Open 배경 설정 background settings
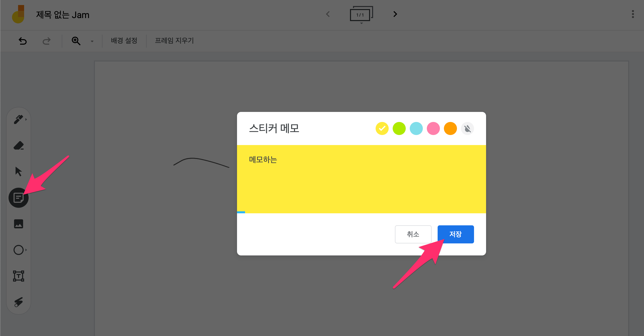The image size is (644, 336). click(x=124, y=41)
